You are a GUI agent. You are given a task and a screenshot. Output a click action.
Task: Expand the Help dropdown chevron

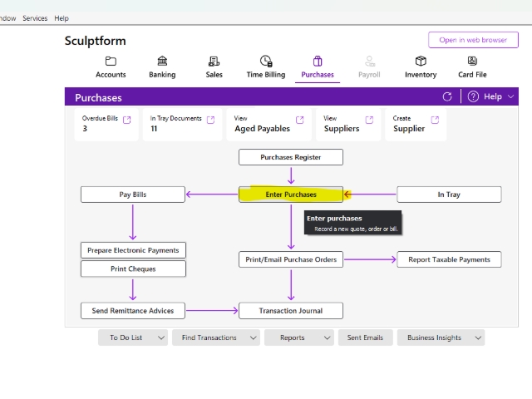click(510, 96)
